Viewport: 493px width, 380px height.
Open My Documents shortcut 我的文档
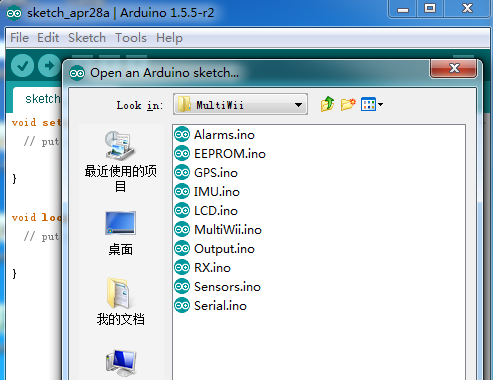pyautogui.click(x=120, y=301)
